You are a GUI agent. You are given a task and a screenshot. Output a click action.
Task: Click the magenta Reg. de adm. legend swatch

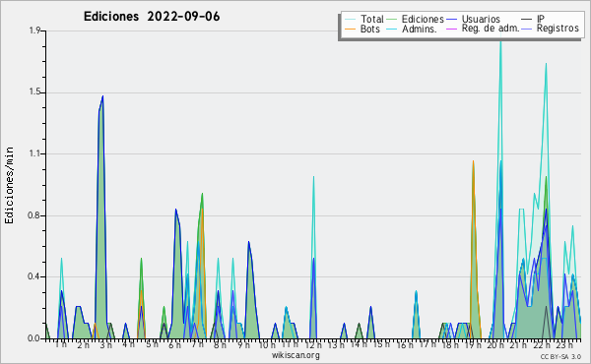click(451, 29)
